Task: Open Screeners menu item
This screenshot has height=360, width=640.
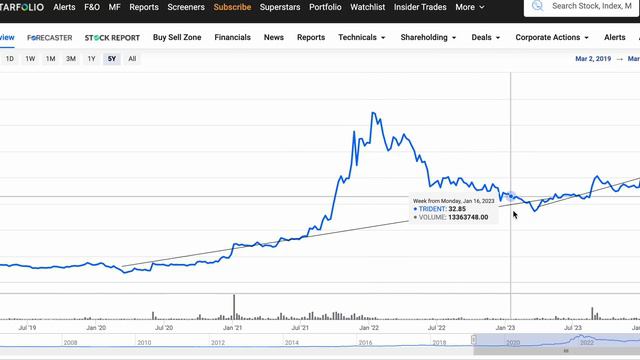Action: [x=186, y=7]
